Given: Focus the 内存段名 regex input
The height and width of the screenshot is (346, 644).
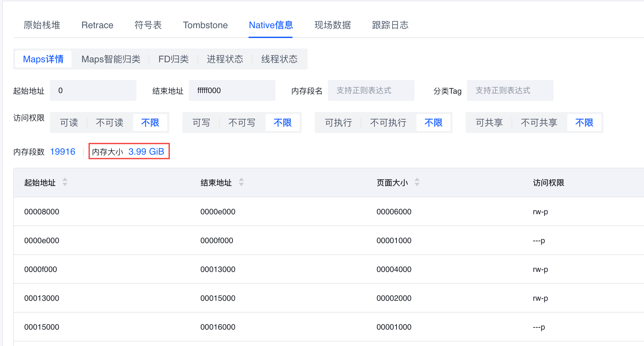Looking at the screenshot, I should pos(371,90).
